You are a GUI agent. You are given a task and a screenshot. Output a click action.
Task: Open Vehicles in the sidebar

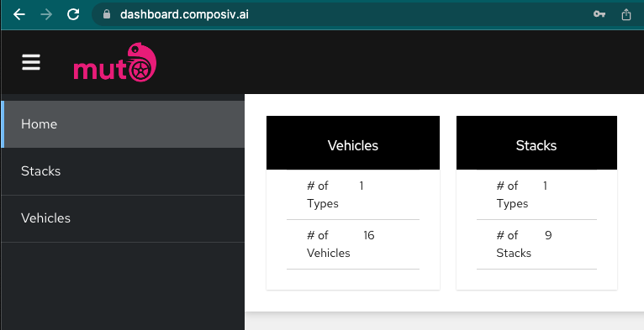[x=123, y=218]
